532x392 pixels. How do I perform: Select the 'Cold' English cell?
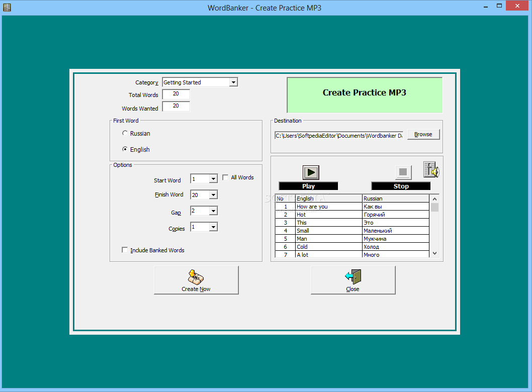point(328,247)
